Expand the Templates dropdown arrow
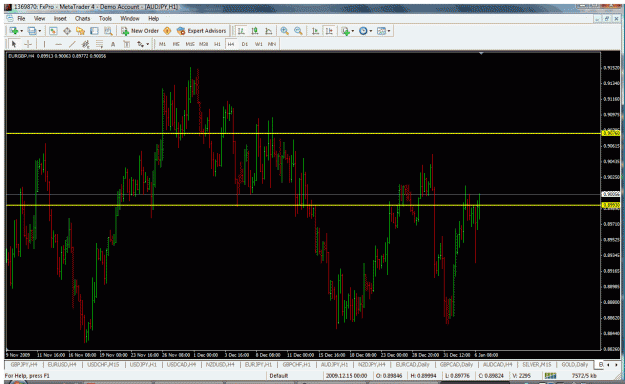The height and width of the screenshot is (384, 625). coord(389,31)
